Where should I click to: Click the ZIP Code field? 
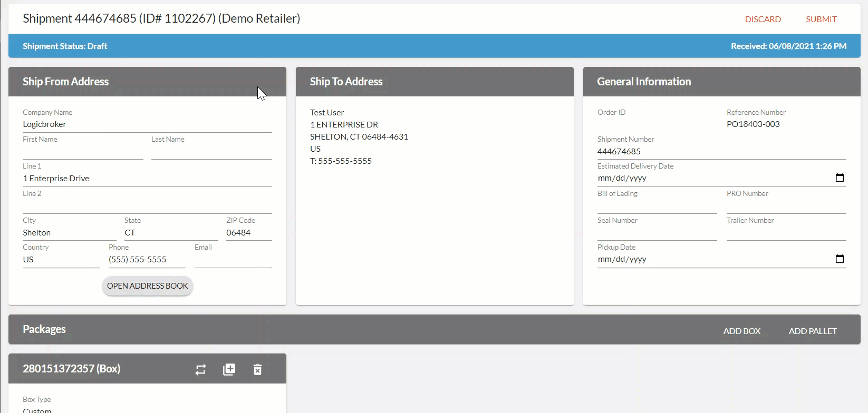pyautogui.click(x=249, y=233)
